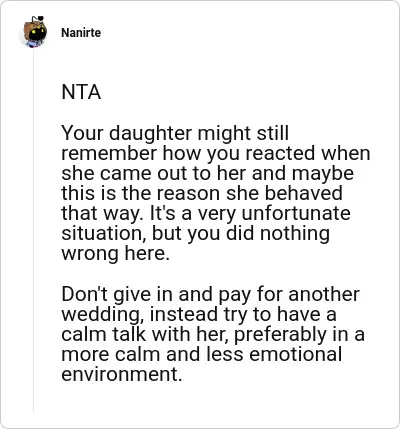Screen dimensions: 400x429
Task: Click the line 'that way. It's a very unfortunate'
Action: [x=206, y=213]
